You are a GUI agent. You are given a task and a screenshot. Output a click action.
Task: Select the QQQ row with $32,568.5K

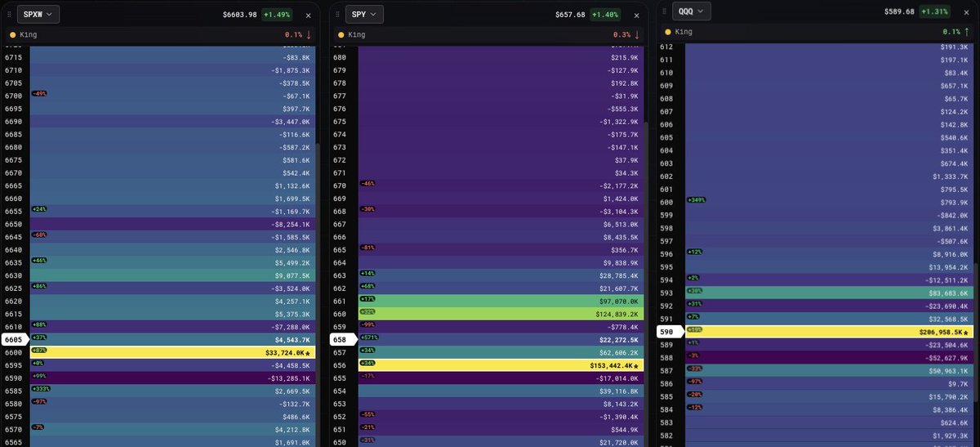point(828,319)
